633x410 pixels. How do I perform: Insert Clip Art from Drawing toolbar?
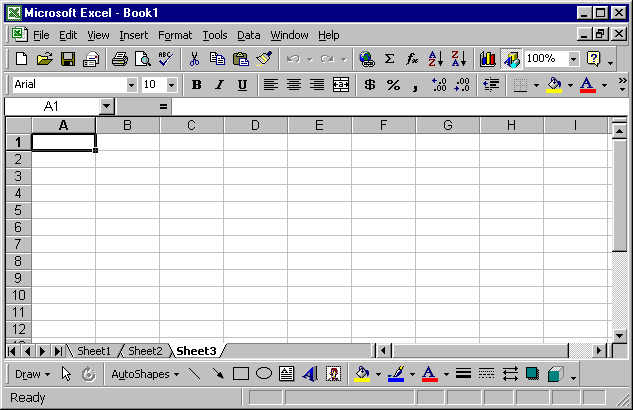(333, 374)
